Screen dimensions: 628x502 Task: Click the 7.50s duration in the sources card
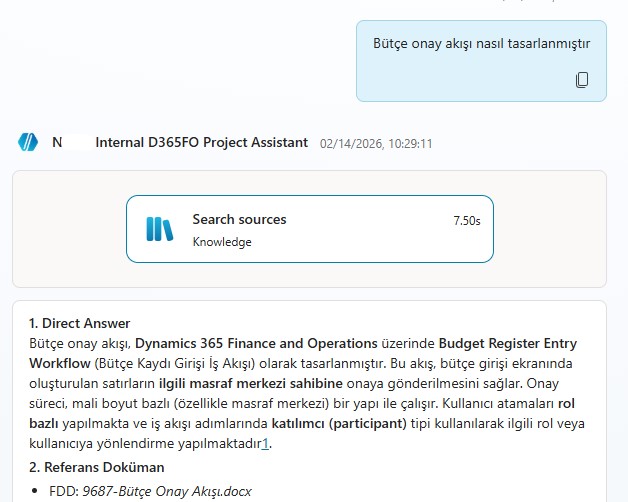pyautogui.click(x=466, y=220)
